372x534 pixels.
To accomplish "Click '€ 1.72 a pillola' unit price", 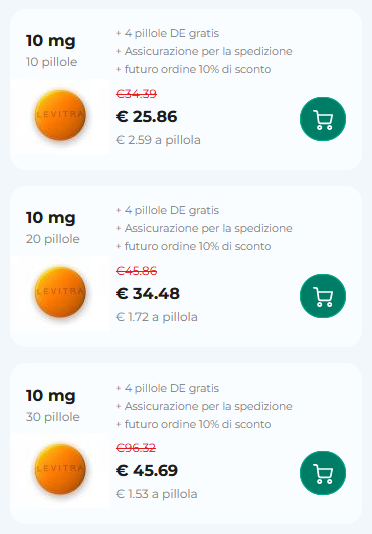I will 157,317.
